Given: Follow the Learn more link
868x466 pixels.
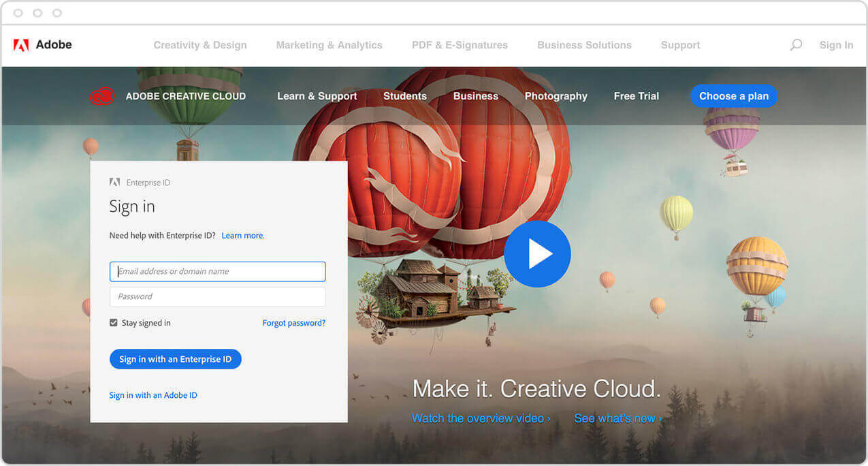Looking at the screenshot, I should click(x=242, y=236).
